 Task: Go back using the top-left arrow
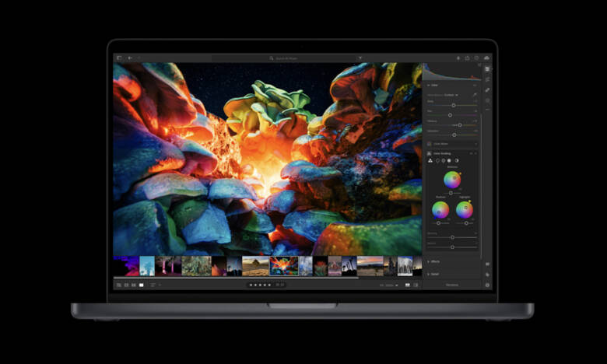pos(130,58)
